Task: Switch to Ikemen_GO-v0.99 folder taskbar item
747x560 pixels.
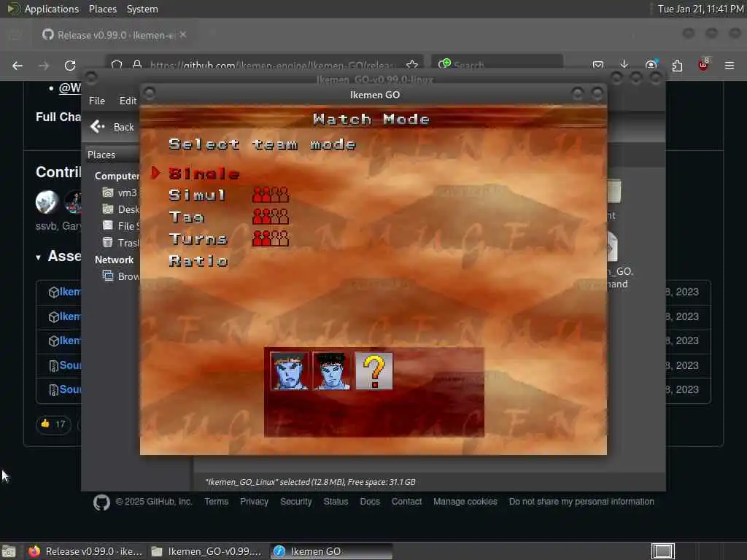Action: click(x=208, y=551)
